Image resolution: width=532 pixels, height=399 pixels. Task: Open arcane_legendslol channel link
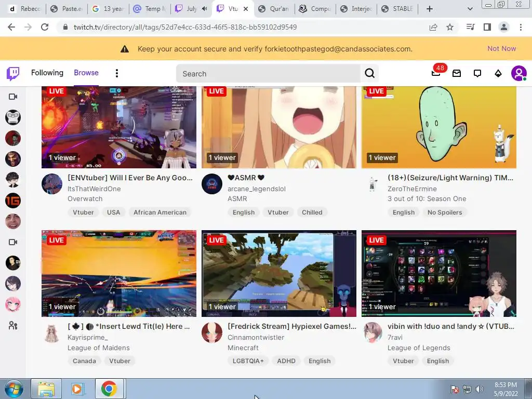tap(257, 189)
